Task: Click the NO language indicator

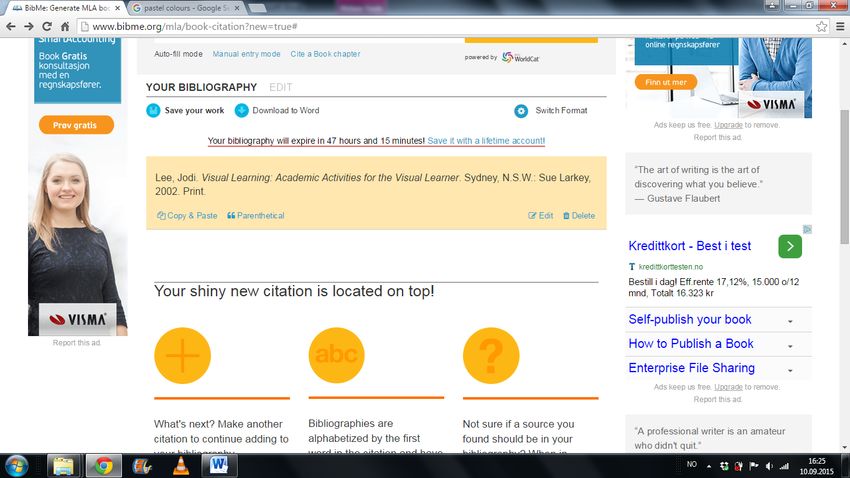Action: pyautogui.click(x=692, y=464)
